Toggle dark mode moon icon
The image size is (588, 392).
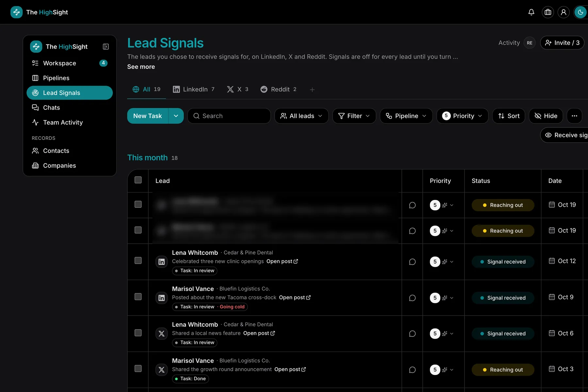click(x=580, y=12)
